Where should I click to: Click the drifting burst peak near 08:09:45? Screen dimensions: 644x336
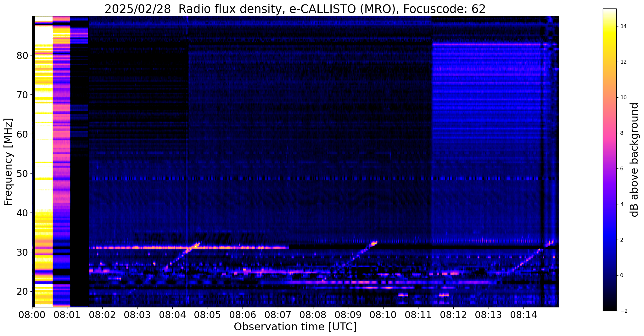(x=373, y=243)
